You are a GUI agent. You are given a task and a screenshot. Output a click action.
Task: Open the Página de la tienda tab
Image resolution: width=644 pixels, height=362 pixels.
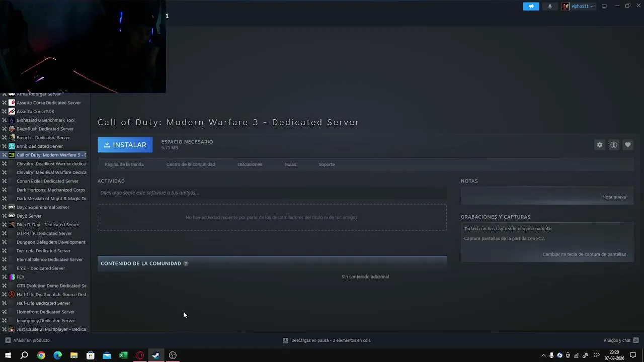pos(124,164)
